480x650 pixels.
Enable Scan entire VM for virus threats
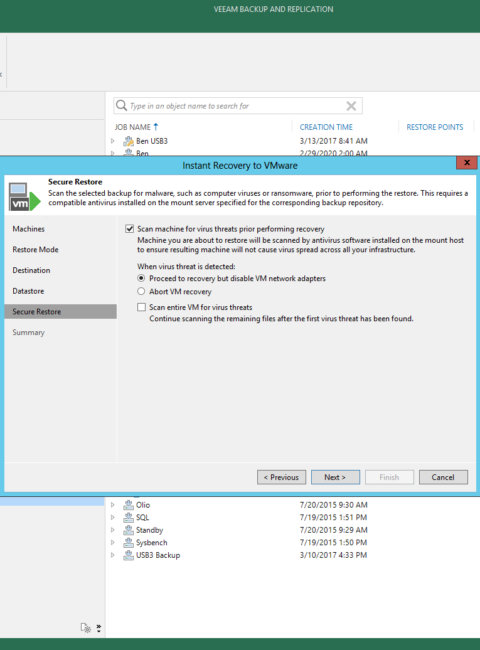tap(142, 307)
